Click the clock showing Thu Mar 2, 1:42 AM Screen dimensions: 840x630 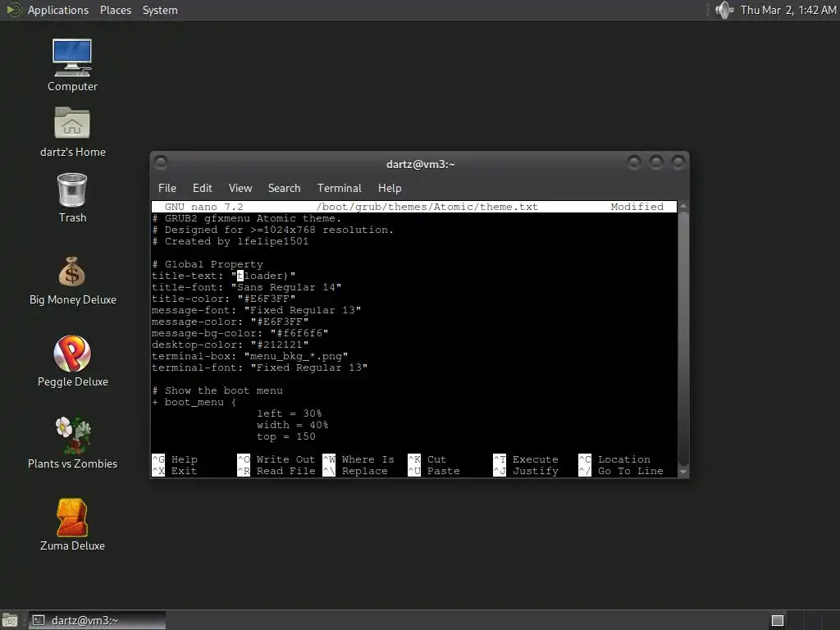point(788,10)
